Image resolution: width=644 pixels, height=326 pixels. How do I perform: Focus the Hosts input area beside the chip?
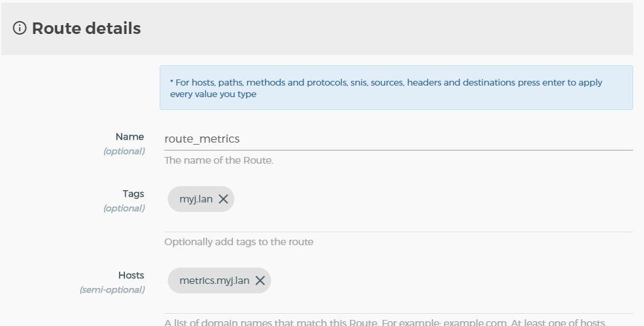[448, 281]
